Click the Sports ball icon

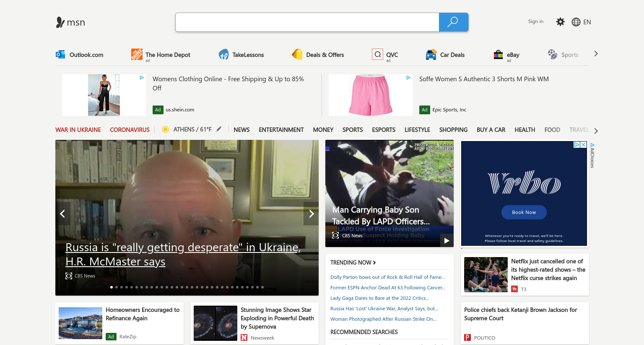coord(553,54)
